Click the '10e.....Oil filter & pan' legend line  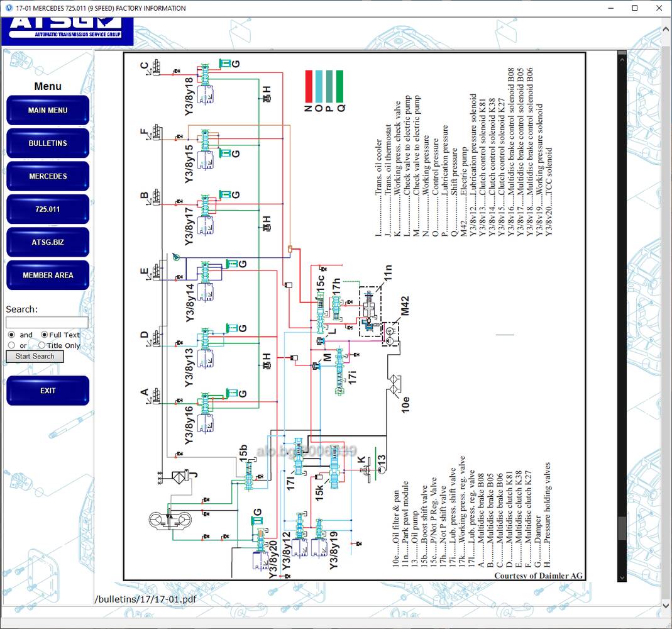click(395, 529)
